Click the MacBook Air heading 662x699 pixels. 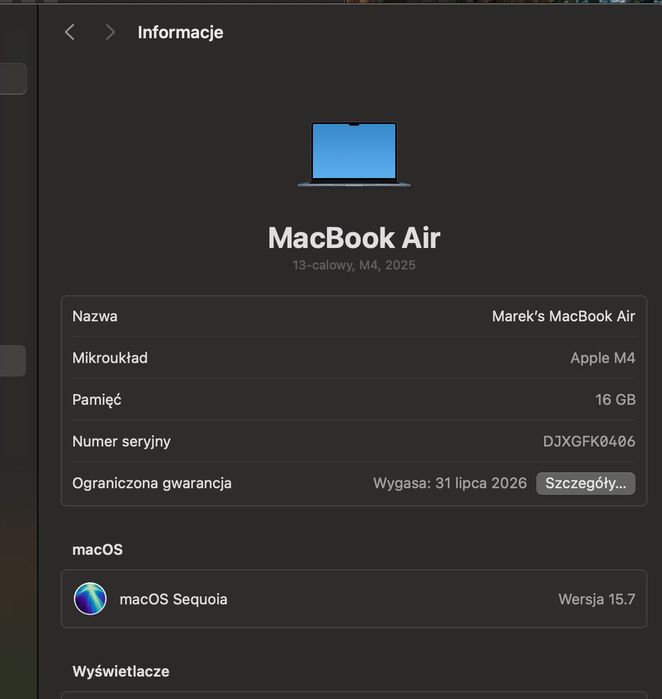tap(354, 238)
